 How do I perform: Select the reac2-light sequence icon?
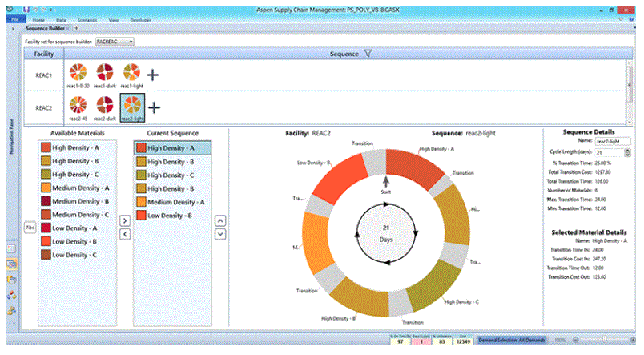pyautogui.click(x=132, y=107)
